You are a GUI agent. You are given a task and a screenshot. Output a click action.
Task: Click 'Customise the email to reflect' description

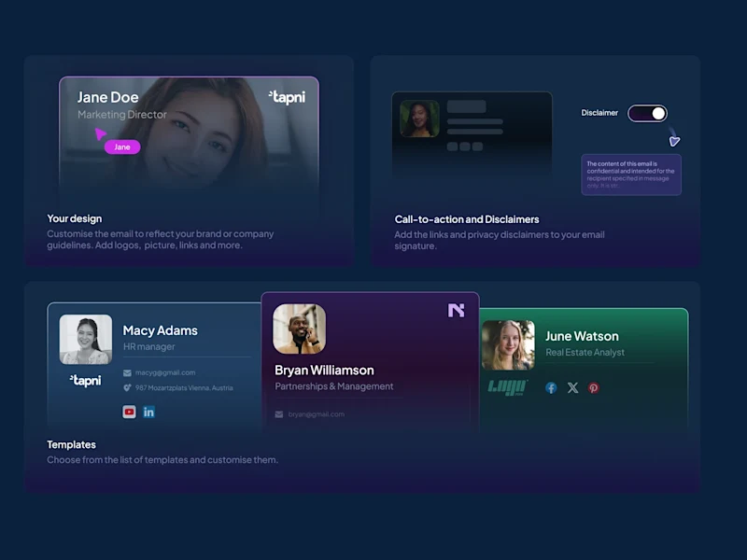tap(161, 240)
